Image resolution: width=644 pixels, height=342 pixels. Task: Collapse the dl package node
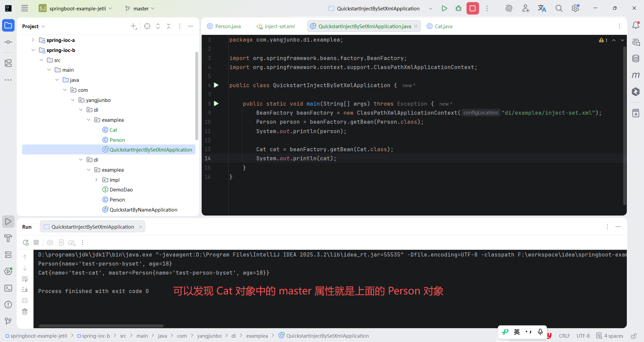tap(80, 160)
